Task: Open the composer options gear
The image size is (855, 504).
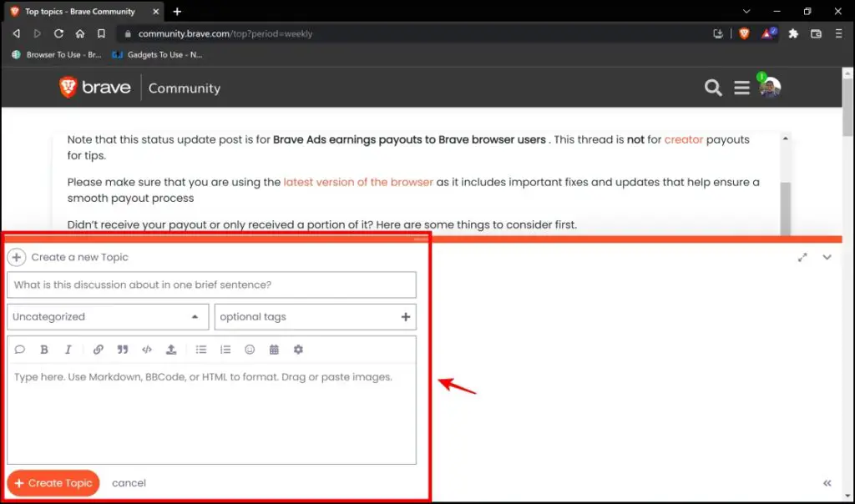Action: 298,350
